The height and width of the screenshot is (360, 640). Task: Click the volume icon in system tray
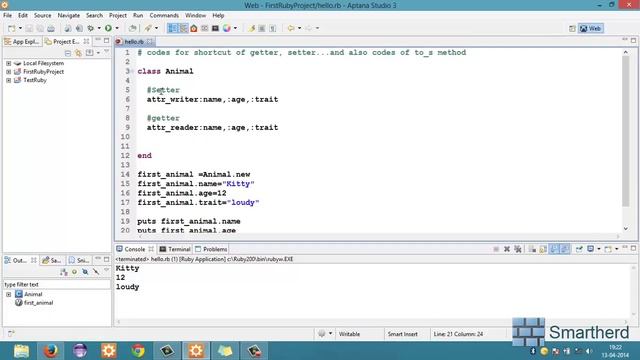point(589,351)
